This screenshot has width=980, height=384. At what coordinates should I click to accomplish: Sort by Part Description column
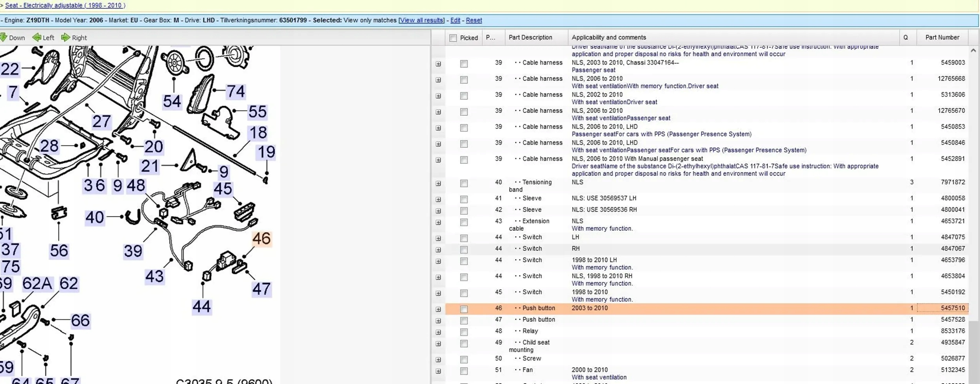click(536, 37)
